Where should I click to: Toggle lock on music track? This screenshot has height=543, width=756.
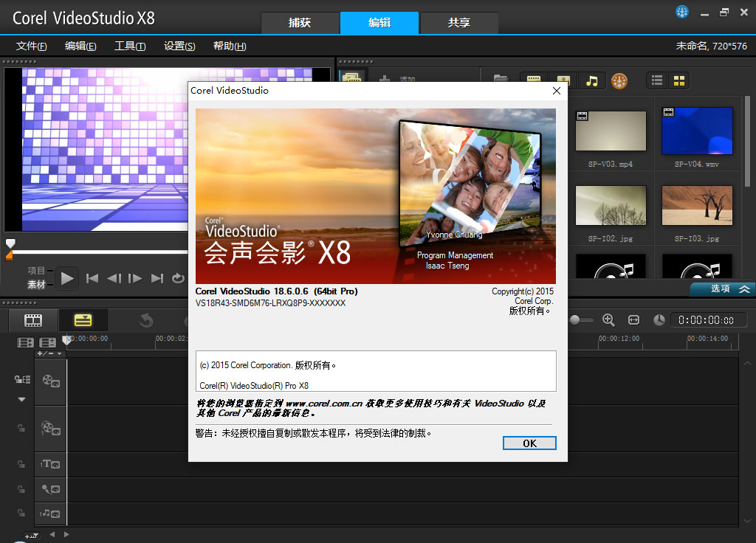point(21,513)
